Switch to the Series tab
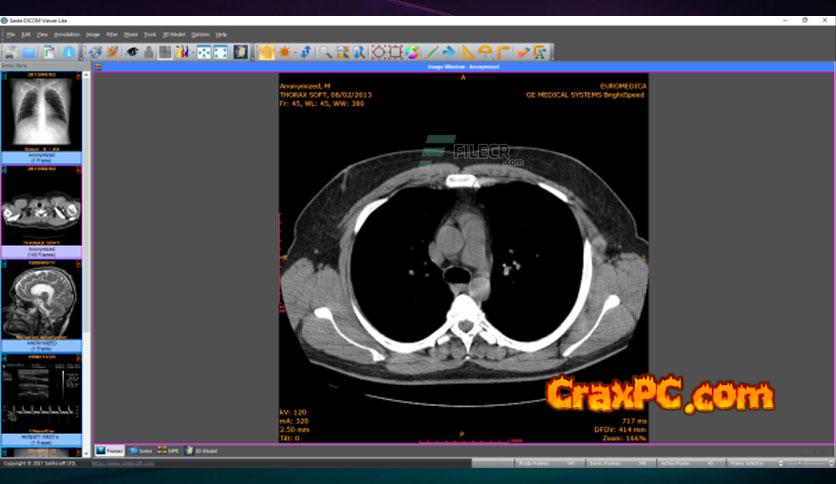The image size is (836, 484). [141, 451]
